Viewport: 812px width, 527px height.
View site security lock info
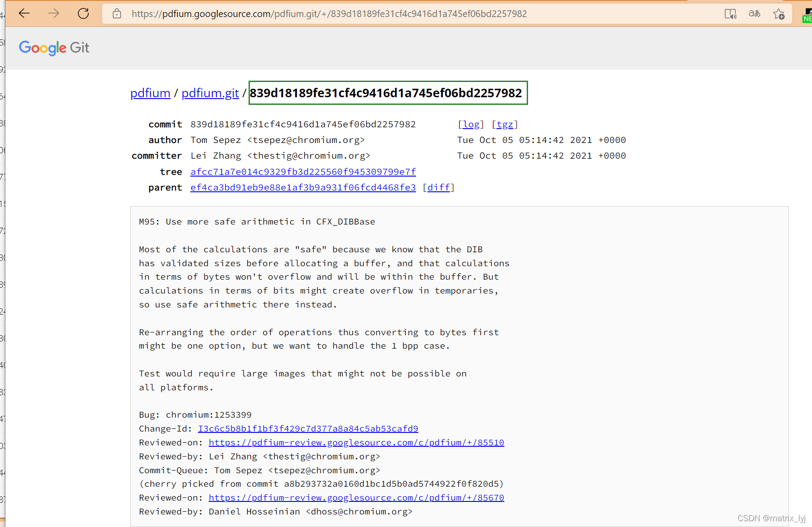[117, 14]
